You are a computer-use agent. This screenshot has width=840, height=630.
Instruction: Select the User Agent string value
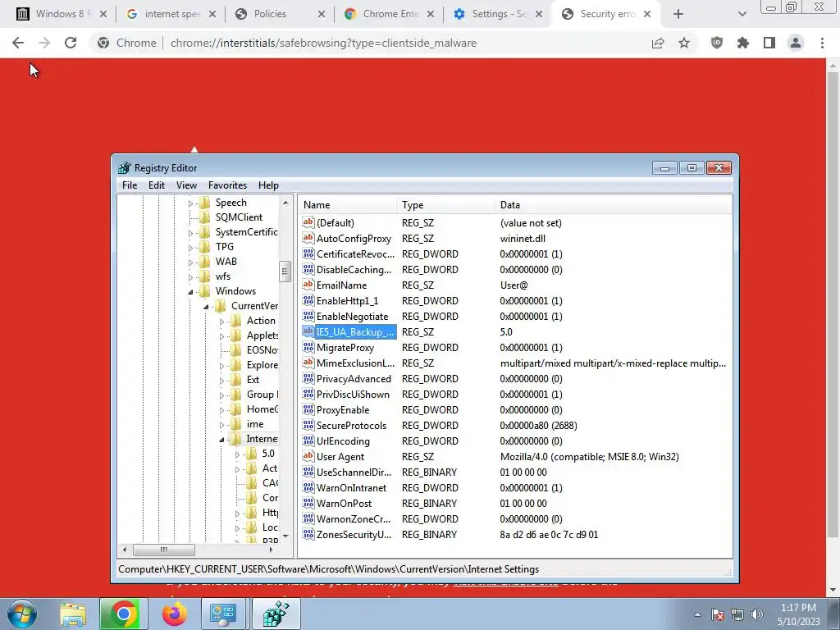pyautogui.click(x=340, y=457)
